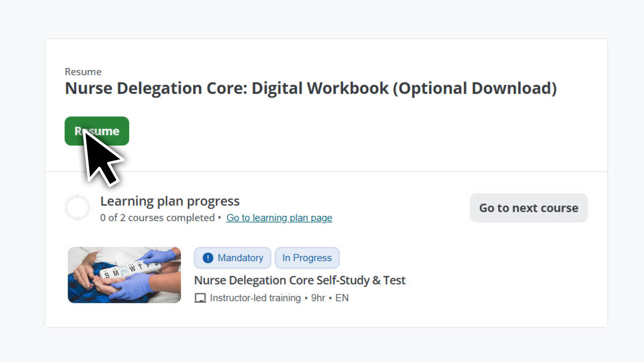Click the progress ring to mark completion

coord(77,207)
